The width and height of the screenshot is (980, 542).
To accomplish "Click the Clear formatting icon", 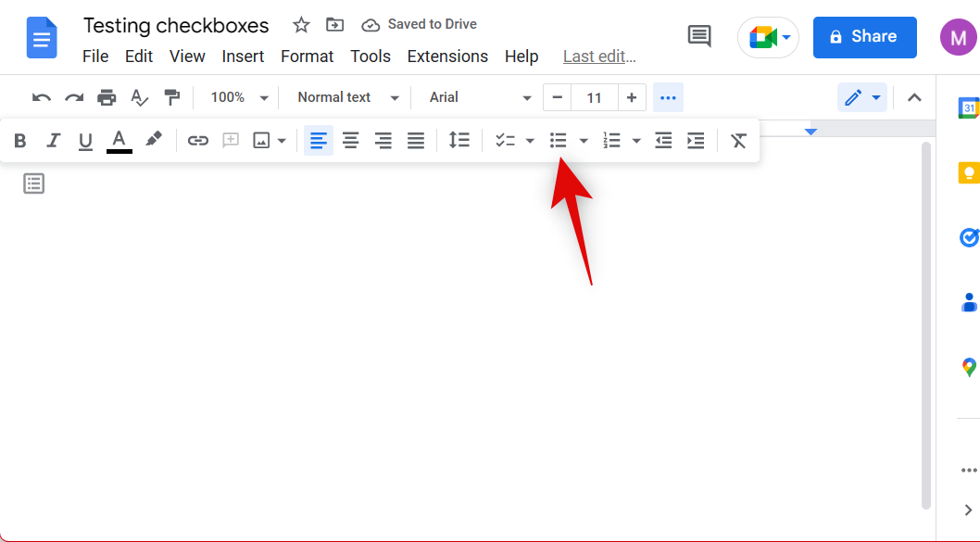I will (738, 140).
